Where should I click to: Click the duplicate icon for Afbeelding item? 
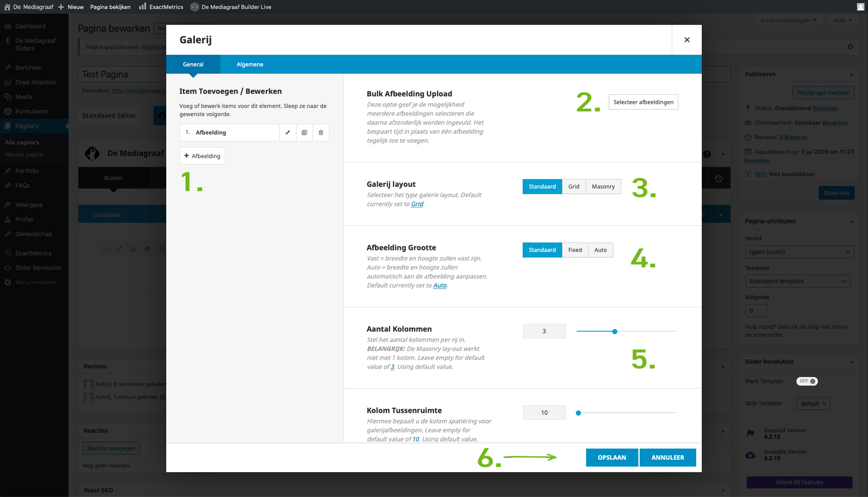pos(304,132)
